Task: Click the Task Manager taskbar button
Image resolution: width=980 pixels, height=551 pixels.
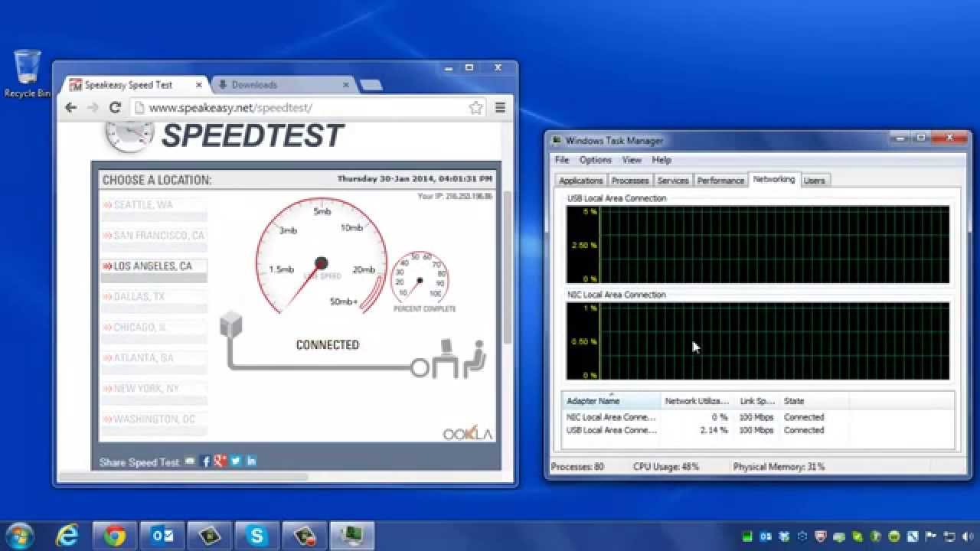Action: 352,536
